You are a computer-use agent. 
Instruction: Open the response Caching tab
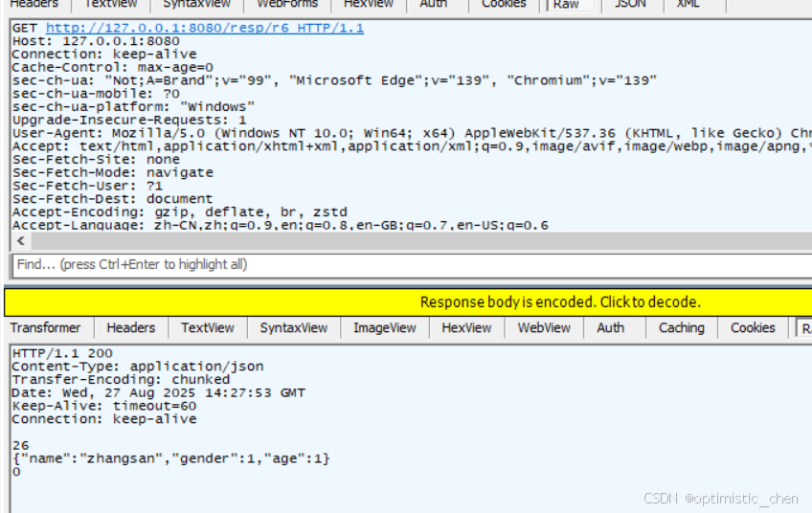tap(682, 328)
